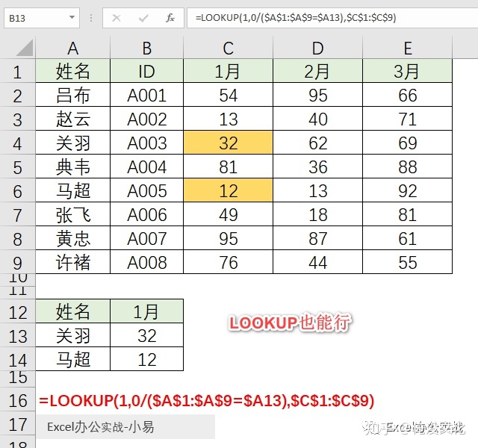Viewport: 478px width, 448px height.
Task: Select cell 马超 in row 6
Action: click(x=73, y=190)
